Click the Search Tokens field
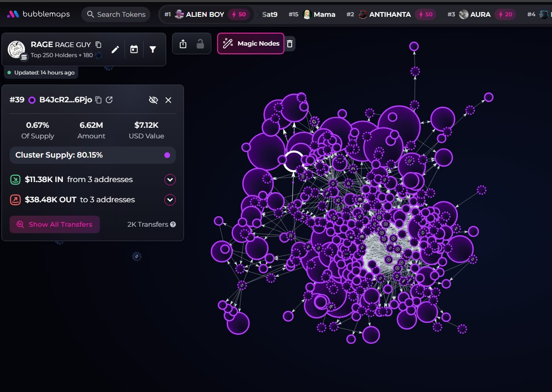552x392 pixels. [x=116, y=14]
